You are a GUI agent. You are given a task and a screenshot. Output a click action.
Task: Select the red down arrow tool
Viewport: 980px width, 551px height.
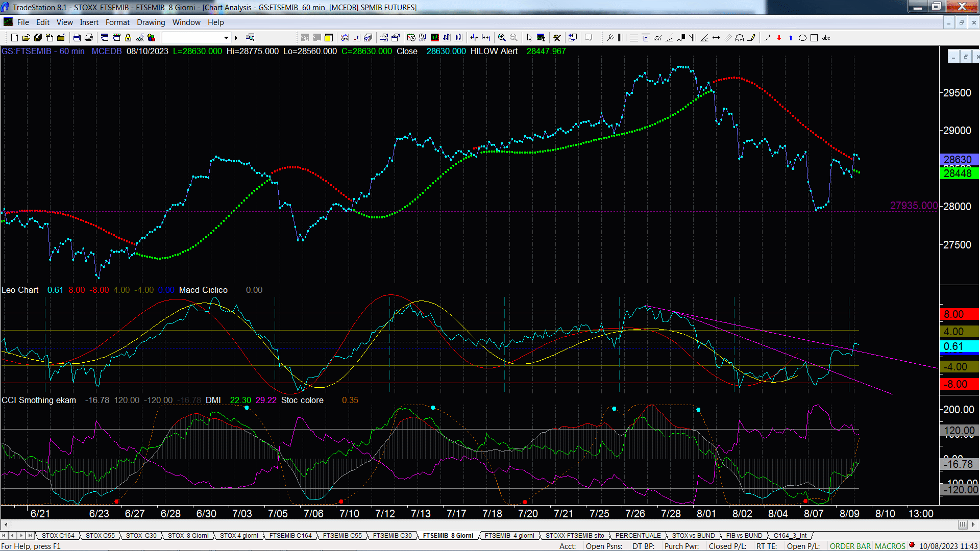point(779,37)
